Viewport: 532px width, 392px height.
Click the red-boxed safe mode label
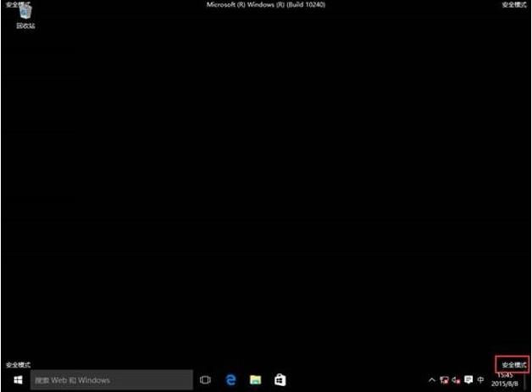(x=513, y=363)
